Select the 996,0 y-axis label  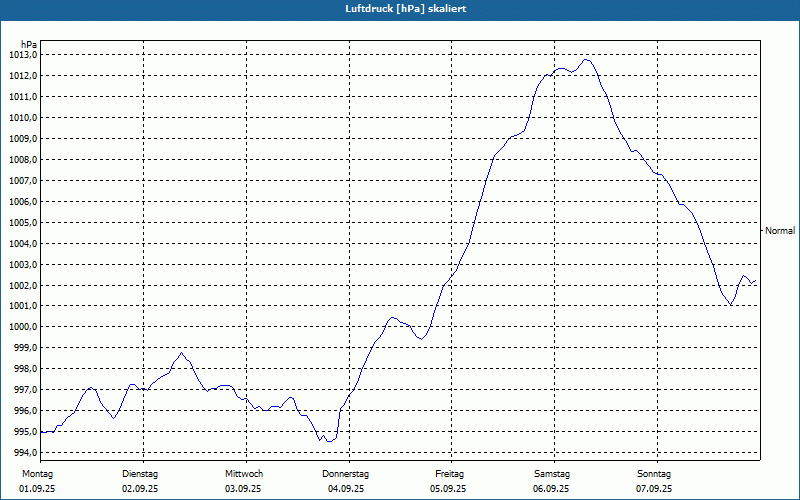tap(24, 410)
